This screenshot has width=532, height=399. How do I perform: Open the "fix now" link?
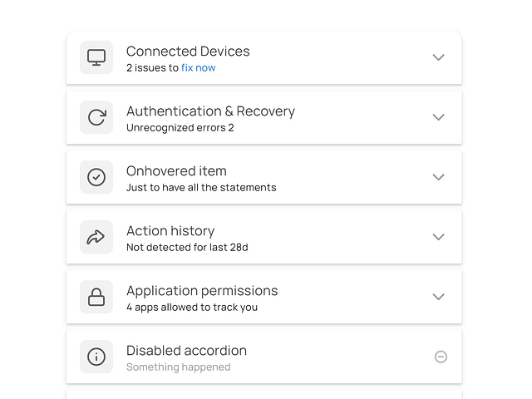click(x=198, y=68)
